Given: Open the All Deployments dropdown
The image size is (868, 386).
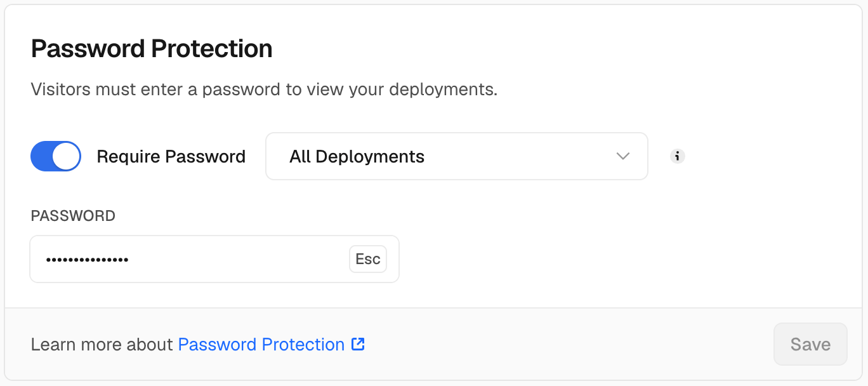Looking at the screenshot, I should pos(457,156).
